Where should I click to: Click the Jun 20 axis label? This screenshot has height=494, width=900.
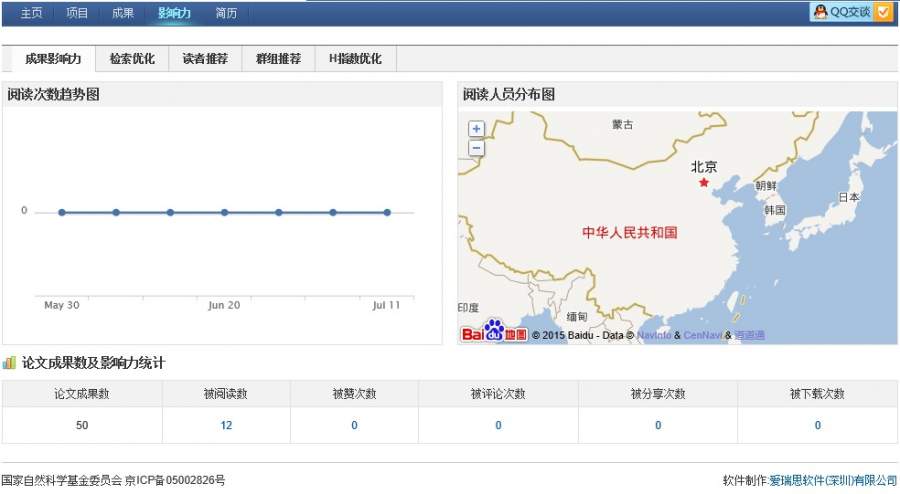(x=224, y=305)
